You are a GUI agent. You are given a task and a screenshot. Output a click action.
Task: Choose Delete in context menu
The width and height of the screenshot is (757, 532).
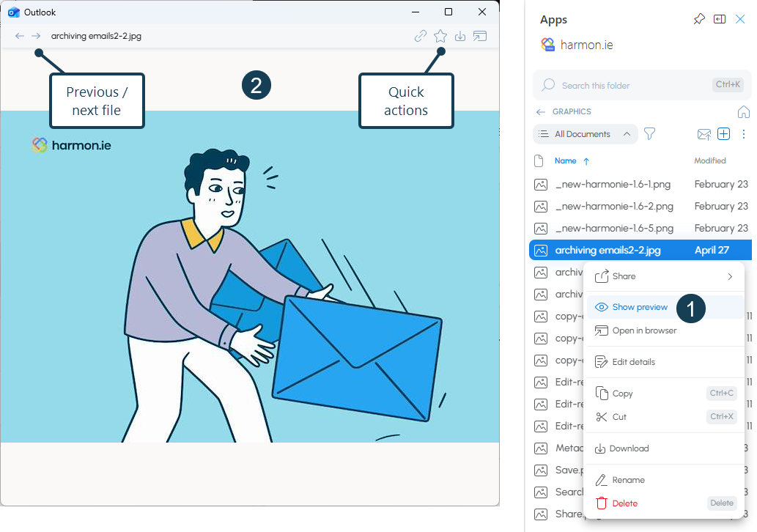coord(665,503)
